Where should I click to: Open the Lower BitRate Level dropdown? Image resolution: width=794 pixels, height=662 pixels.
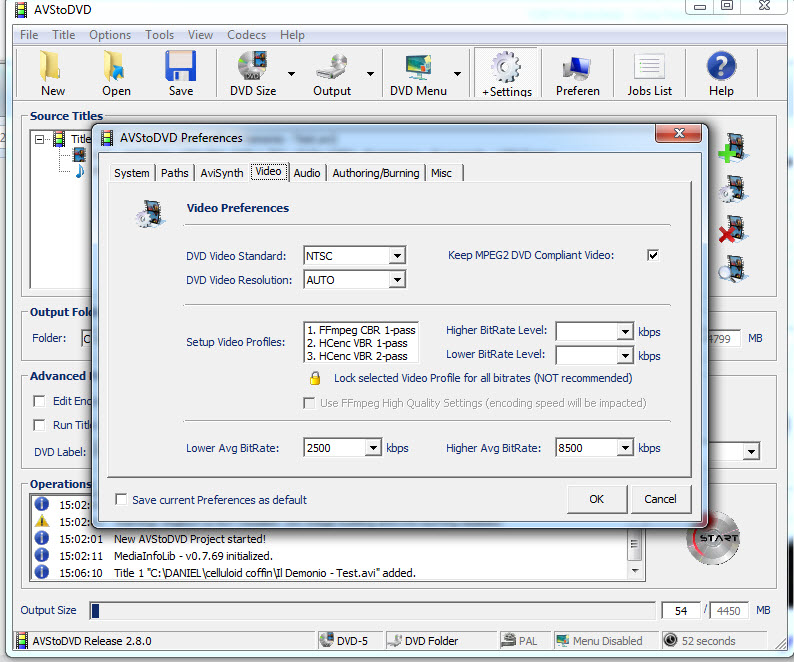(625, 356)
